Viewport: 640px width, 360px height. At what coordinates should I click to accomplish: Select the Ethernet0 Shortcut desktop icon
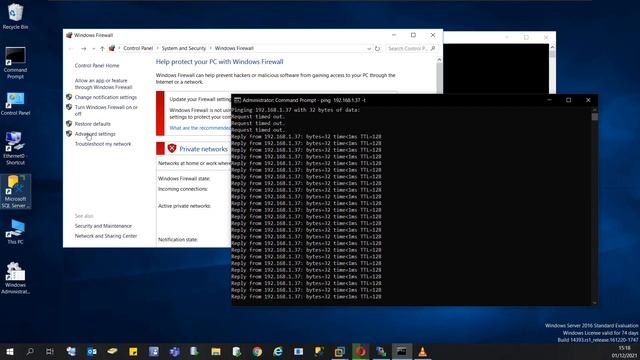(16, 148)
